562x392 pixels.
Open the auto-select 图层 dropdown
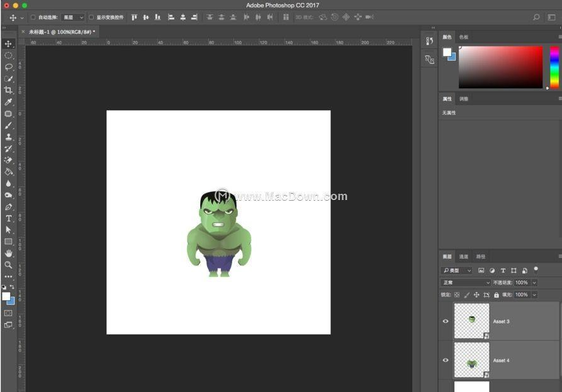pos(73,17)
